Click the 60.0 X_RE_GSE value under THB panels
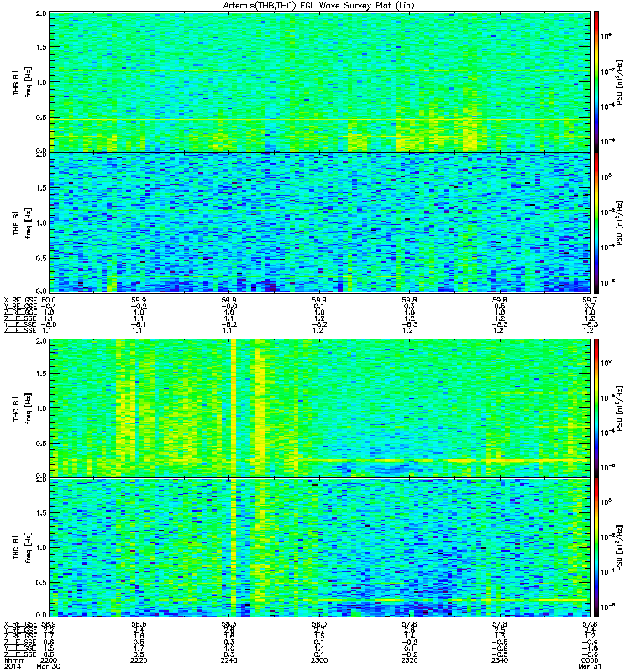The height and width of the screenshot is (672, 630). coord(49,301)
